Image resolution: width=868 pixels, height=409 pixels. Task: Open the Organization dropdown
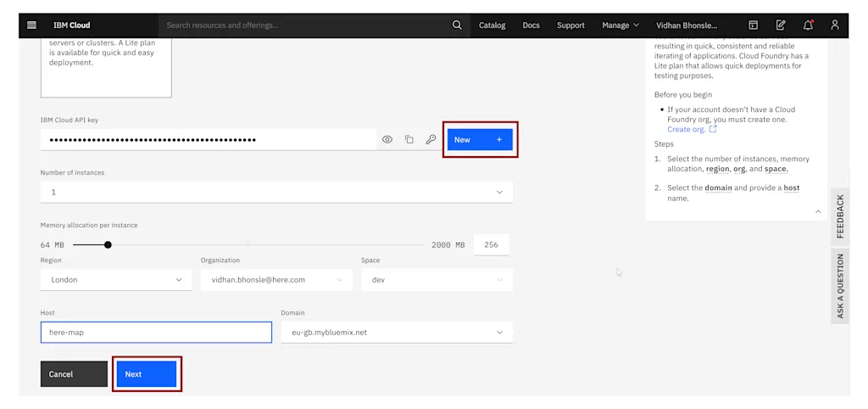(276, 280)
